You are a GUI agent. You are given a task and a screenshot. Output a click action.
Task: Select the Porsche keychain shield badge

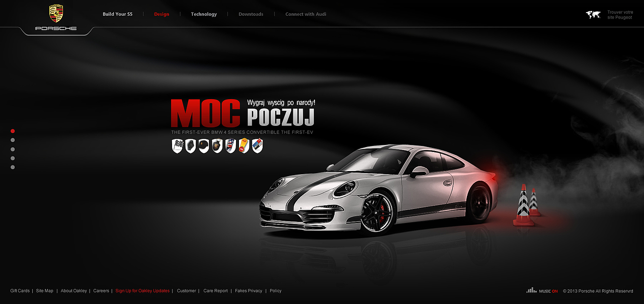tap(217, 146)
